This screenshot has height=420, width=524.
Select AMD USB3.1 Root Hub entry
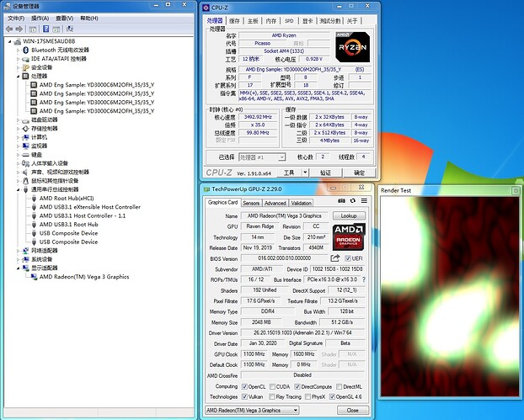click(69, 225)
